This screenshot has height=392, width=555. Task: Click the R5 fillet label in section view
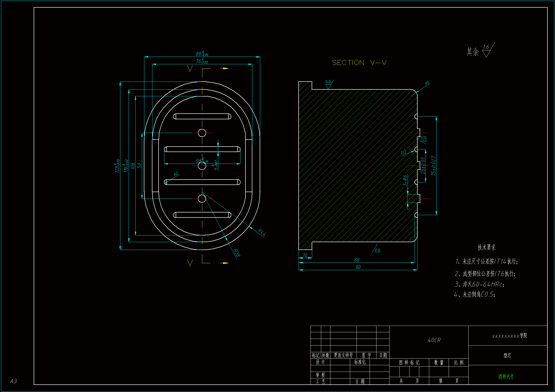click(427, 83)
